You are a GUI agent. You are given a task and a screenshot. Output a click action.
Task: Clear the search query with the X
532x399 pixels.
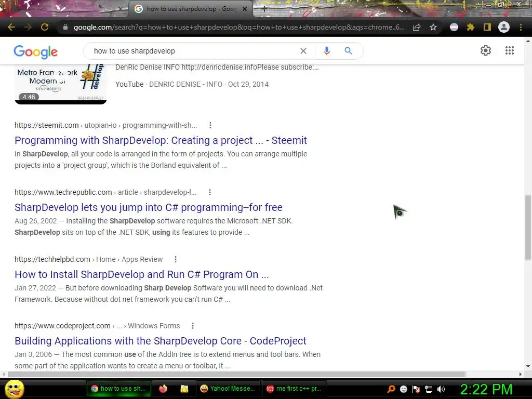pos(303,51)
